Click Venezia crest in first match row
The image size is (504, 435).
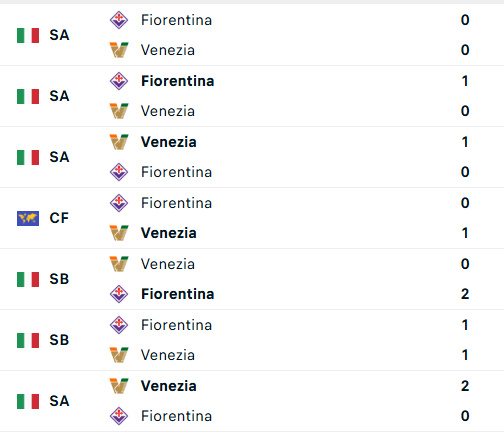(119, 50)
